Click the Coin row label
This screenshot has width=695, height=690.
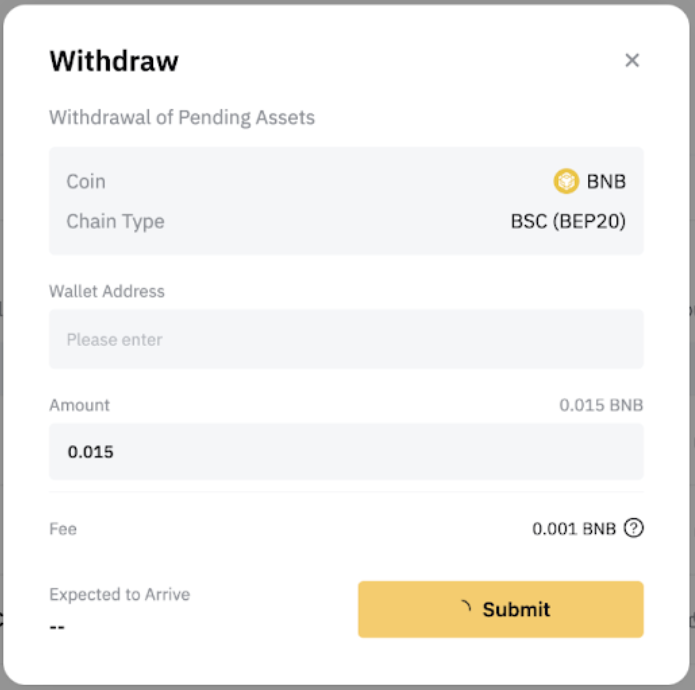[x=86, y=181]
